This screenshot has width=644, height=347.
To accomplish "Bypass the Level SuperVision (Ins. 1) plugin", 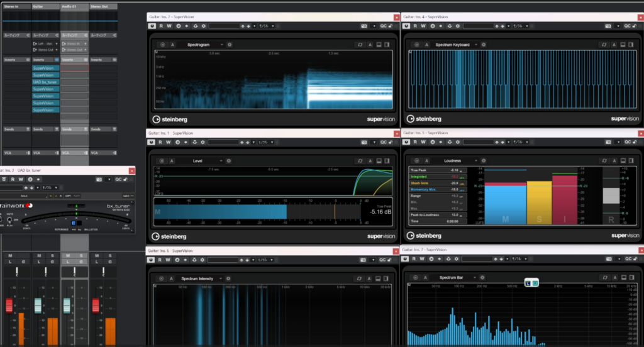I will coord(151,142).
